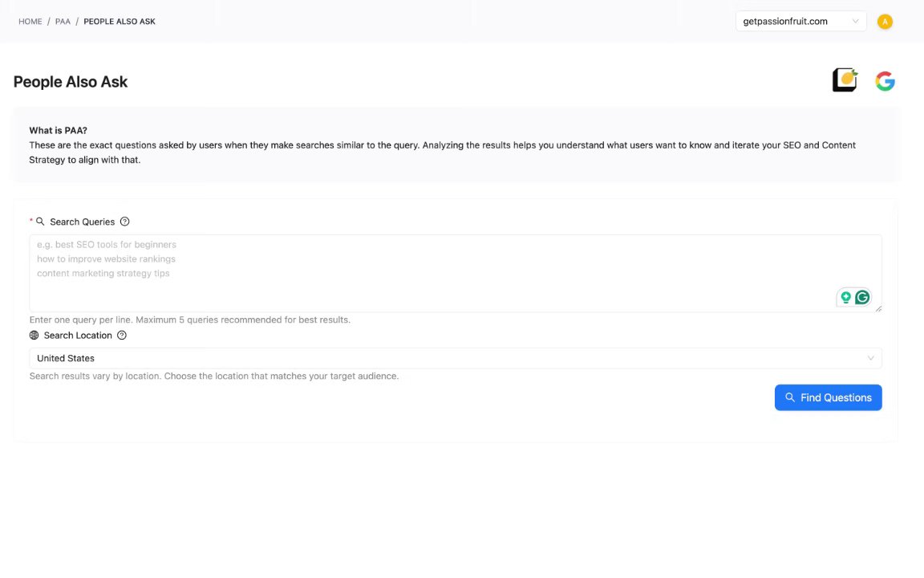This screenshot has width=924, height=578.
Task: Open the yellow user avatar 'A'
Action: [885, 22]
